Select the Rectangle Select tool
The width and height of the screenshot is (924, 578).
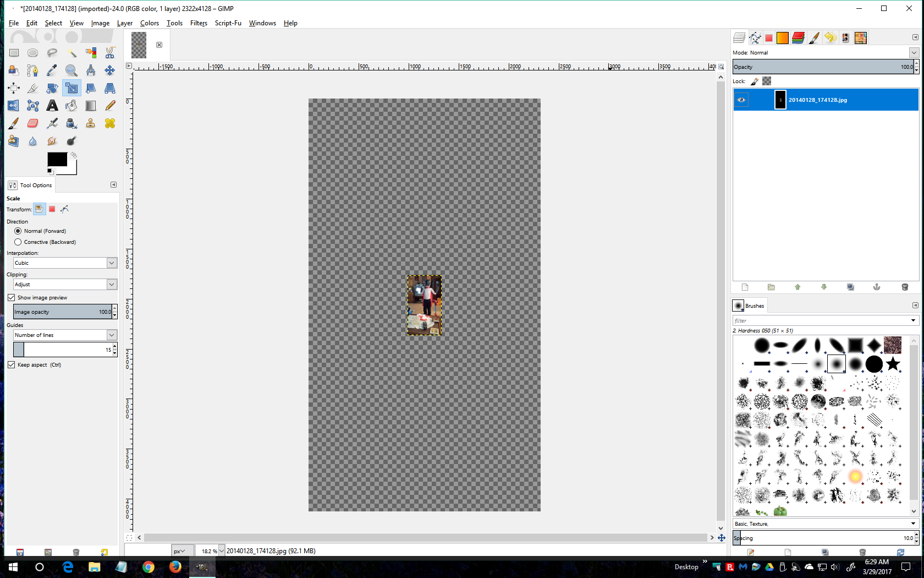coord(14,53)
